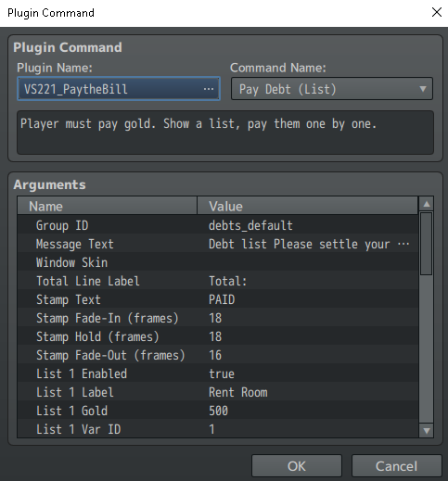Close the Plugin Command dialog
This screenshot has height=481, width=448.
pyautogui.click(x=437, y=12)
